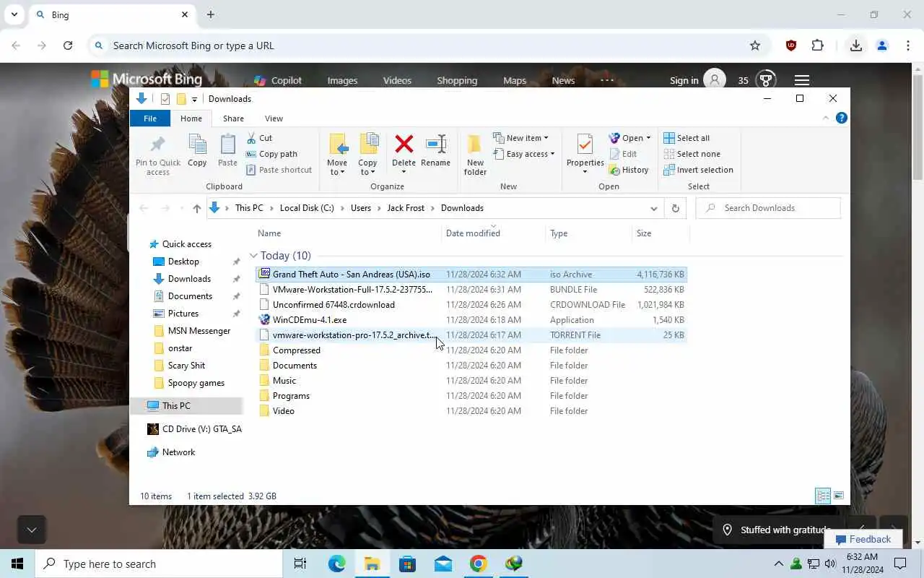Open Copilot on Bing page
Image resolution: width=924 pixels, height=578 pixels.
tap(277, 80)
